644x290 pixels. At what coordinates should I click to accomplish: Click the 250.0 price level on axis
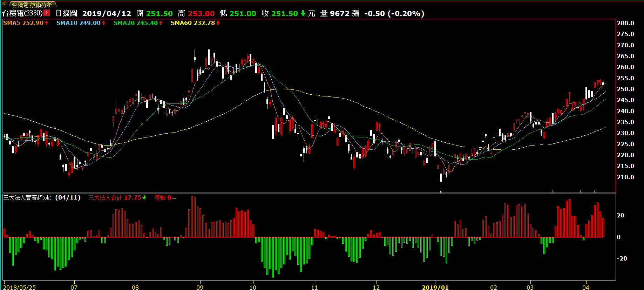click(x=625, y=89)
